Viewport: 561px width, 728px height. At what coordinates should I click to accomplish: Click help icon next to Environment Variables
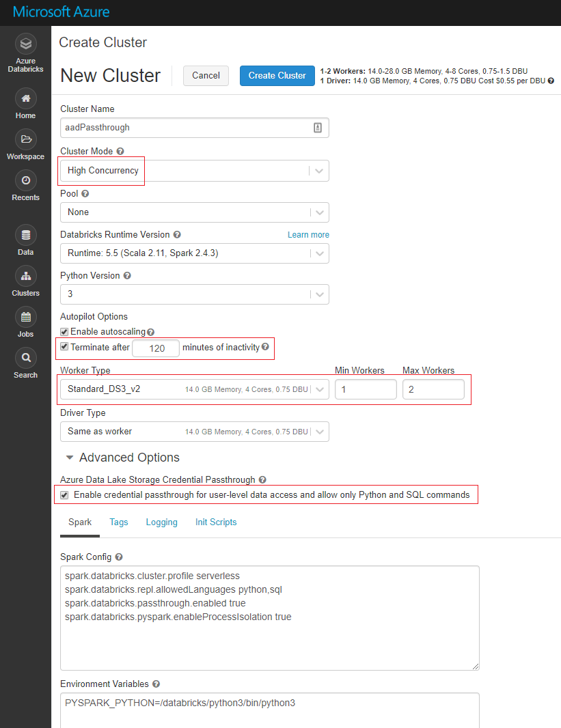click(x=156, y=684)
